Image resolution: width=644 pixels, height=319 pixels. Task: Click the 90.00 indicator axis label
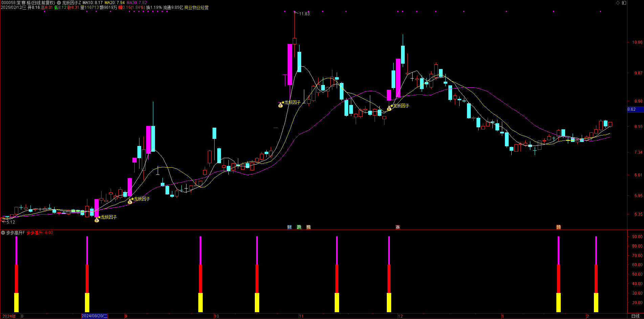coord(637,237)
